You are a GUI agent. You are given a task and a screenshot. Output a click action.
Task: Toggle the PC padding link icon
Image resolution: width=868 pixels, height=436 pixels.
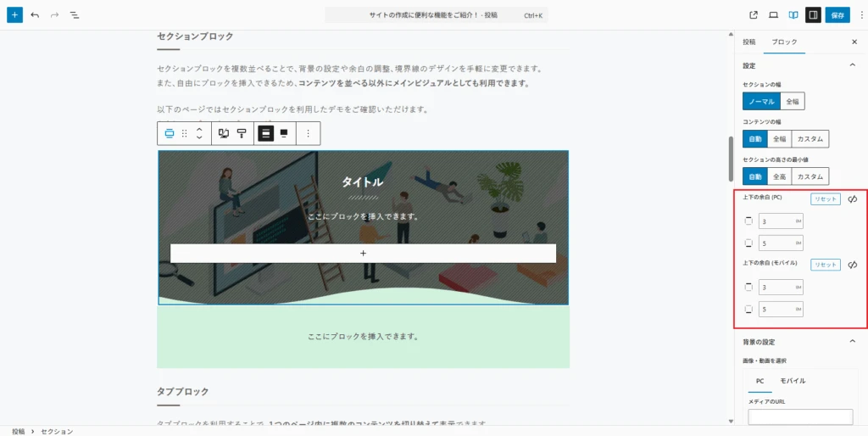[x=853, y=198]
